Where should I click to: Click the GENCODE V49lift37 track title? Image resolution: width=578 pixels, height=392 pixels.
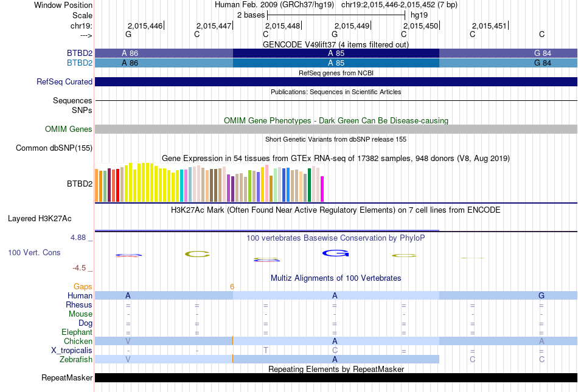point(336,44)
